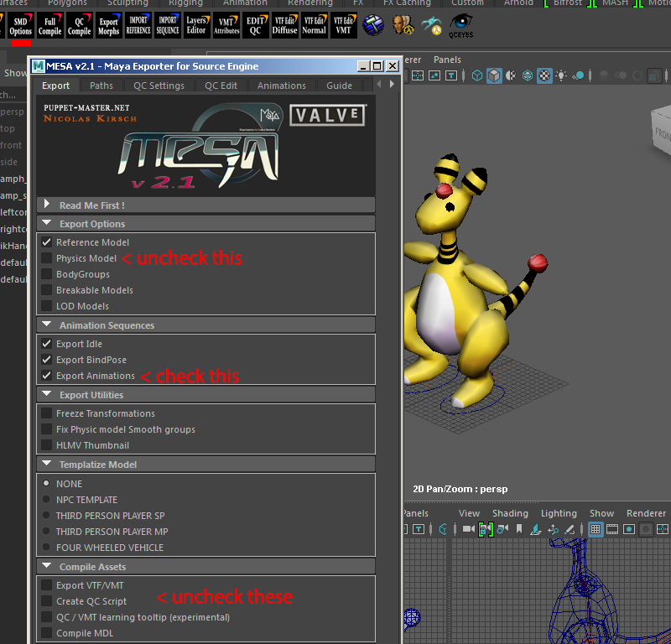Open Panels menu in upper viewport
Screen dimensions: 671x644
click(x=447, y=60)
